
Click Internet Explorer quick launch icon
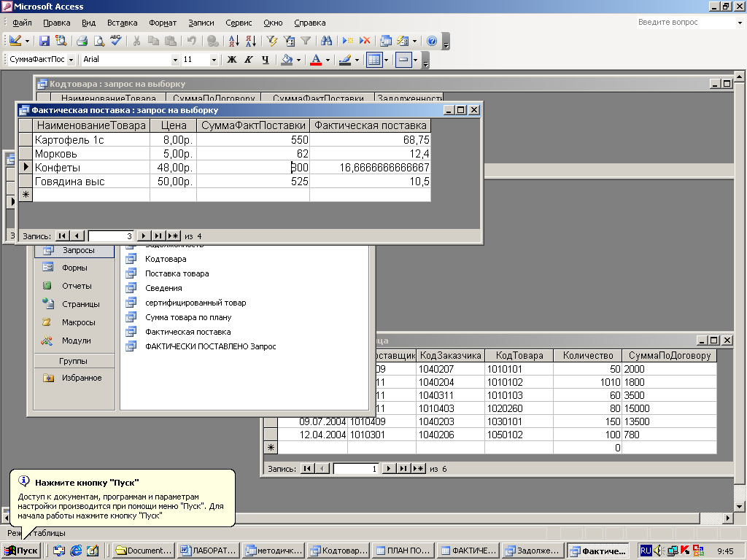pyautogui.click(x=76, y=551)
